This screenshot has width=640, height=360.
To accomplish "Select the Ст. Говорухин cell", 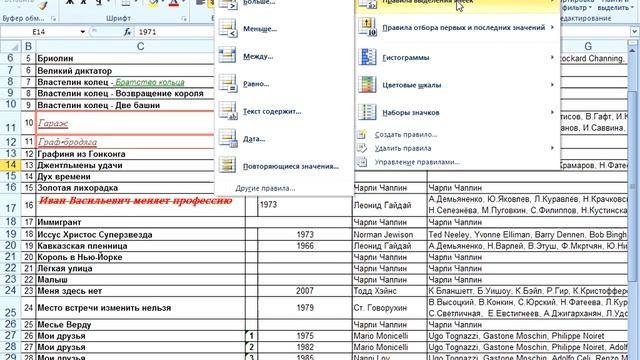I will pyautogui.click(x=389, y=307).
